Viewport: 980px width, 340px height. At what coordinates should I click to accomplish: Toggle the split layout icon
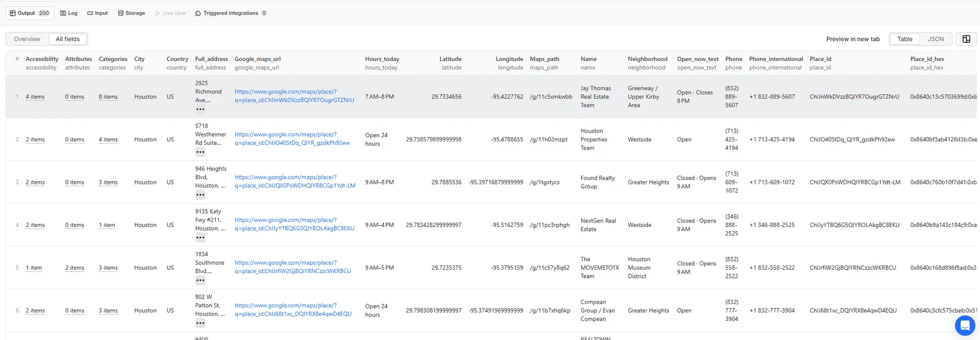966,39
